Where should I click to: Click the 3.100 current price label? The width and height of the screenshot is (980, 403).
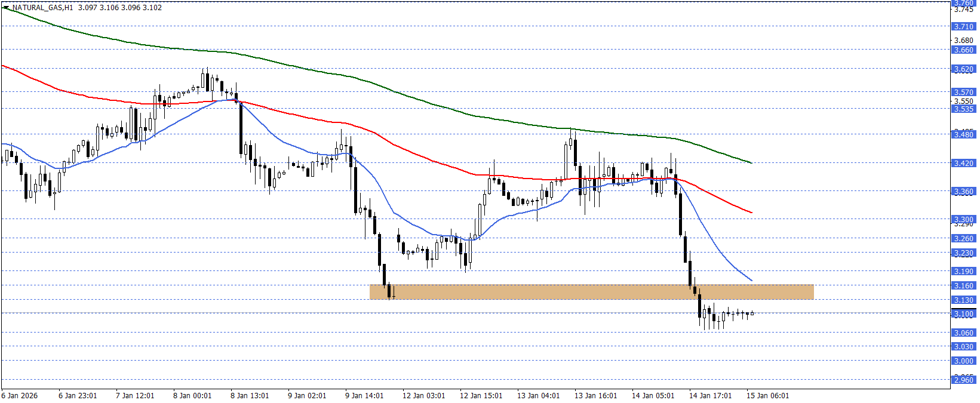pos(963,314)
